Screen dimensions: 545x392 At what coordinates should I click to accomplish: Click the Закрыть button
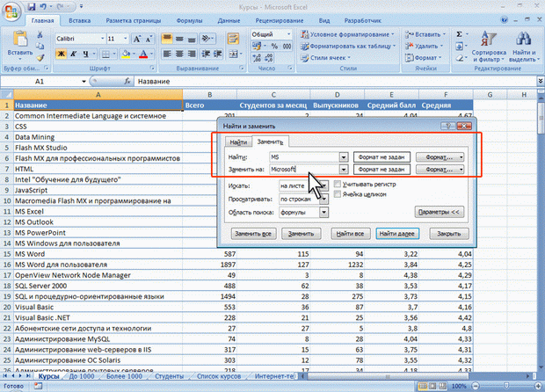pyautogui.click(x=448, y=234)
